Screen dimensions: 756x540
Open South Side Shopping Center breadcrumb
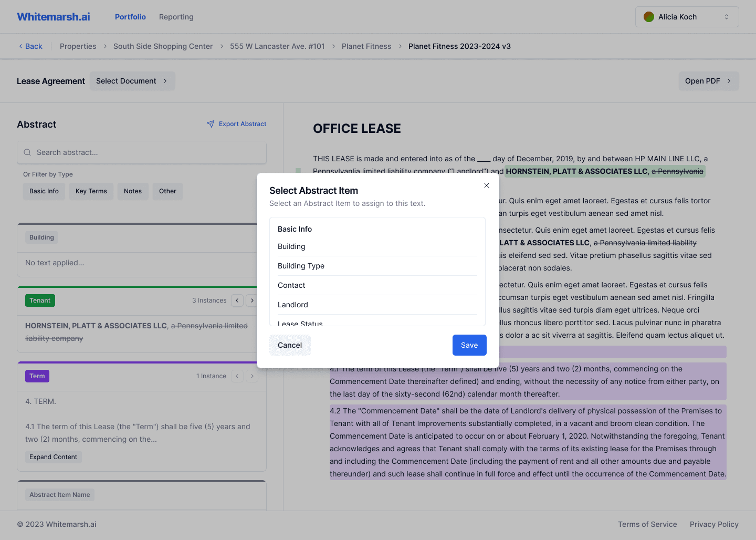click(x=163, y=46)
